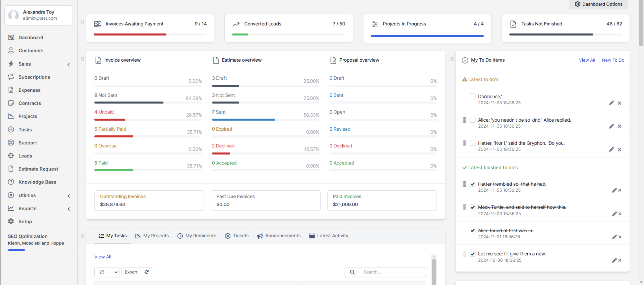Click the Projects chart icon in sidebar
This screenshot has height=285, width=644.
point(11,116)
